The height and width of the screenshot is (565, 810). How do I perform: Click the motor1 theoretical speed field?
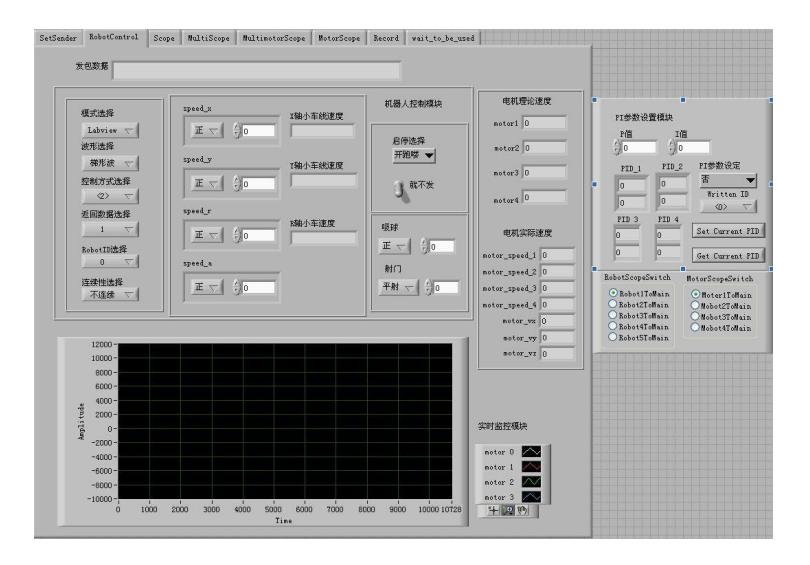544,123
